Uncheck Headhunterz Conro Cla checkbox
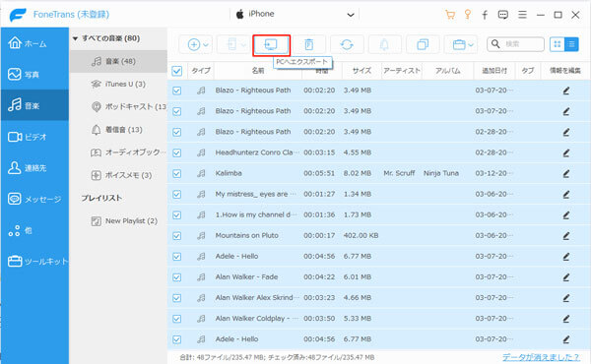This screenshot has height=364, width=591. (176, 152)
